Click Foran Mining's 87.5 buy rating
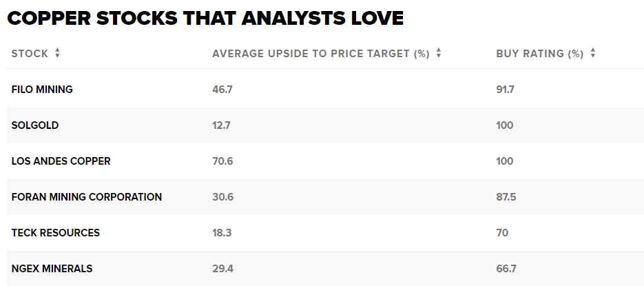 [506, 197]
